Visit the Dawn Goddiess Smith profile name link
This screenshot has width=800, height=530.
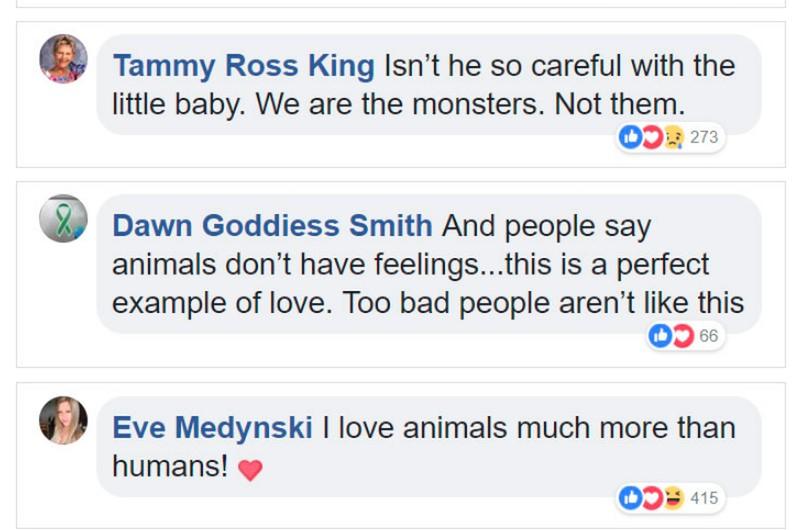(272, 225)
